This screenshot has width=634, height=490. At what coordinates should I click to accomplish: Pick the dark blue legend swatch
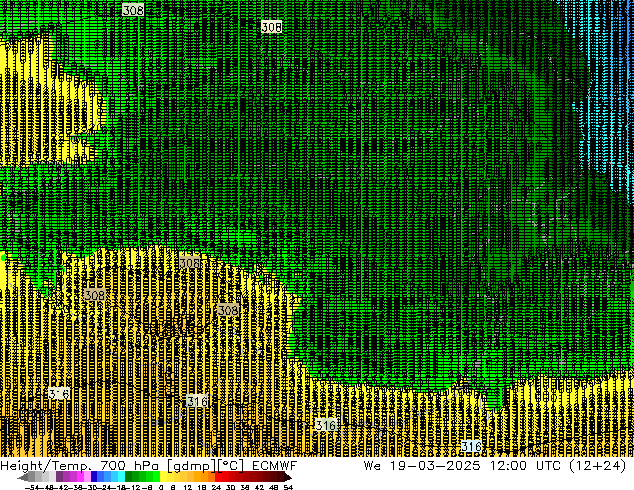pyautogui.click(x=94, y=476)
